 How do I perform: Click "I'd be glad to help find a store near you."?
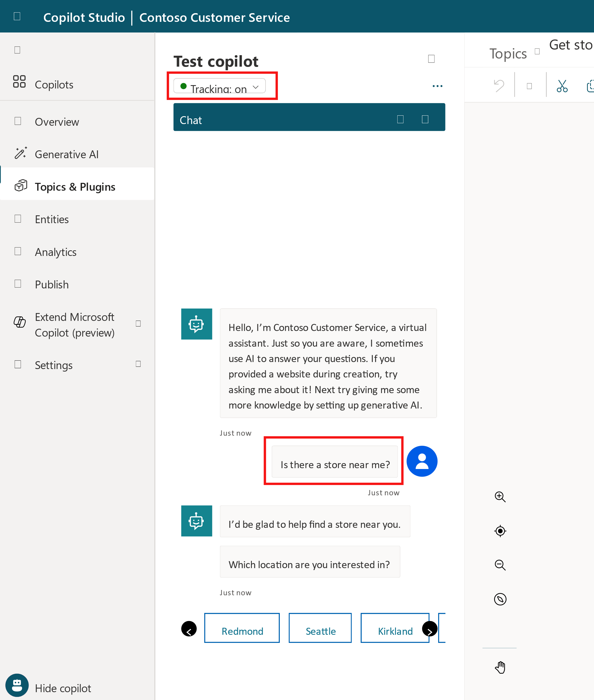315,521
